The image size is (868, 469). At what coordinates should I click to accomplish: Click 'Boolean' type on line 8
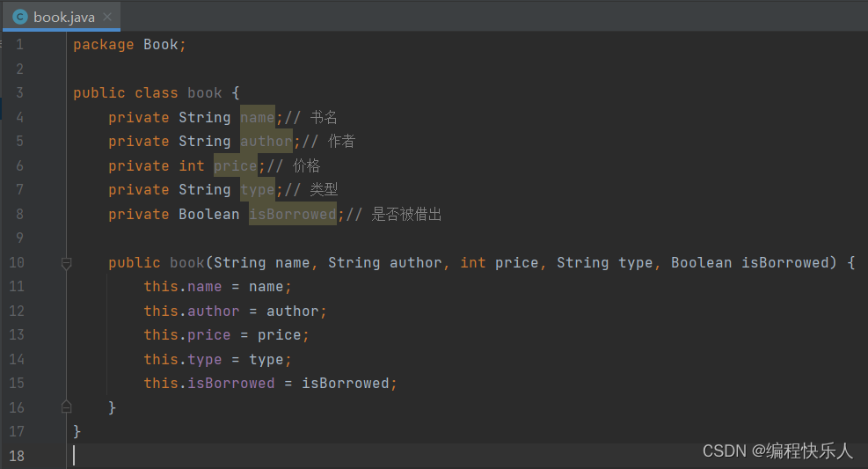click(x=208, y=214)
